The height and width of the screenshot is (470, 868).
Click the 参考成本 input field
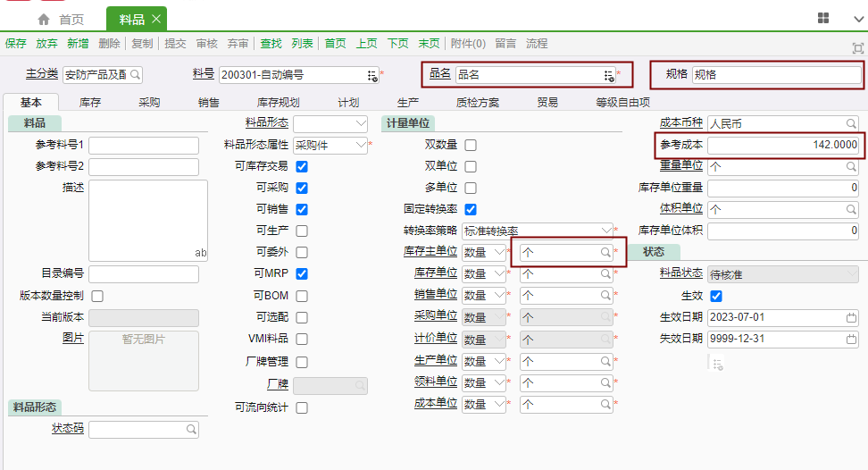(783, 145)
